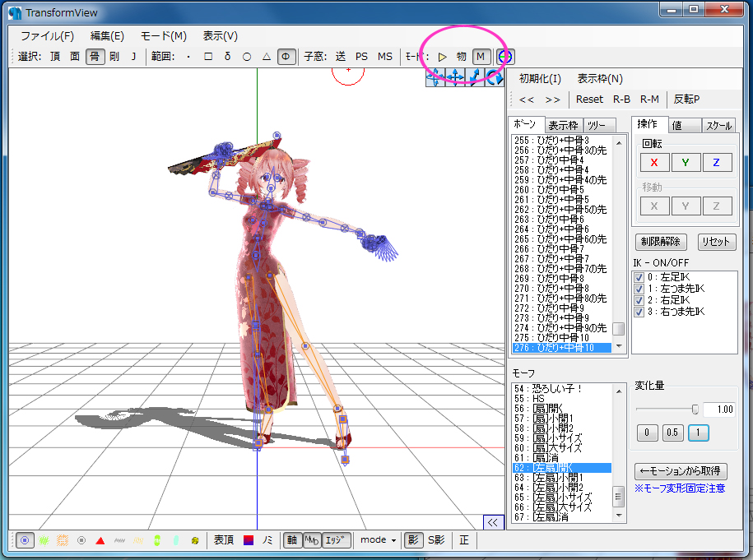Toggle shadow (影) display
Viewport: 753px width, 560px height.
(x=413, y=540)
